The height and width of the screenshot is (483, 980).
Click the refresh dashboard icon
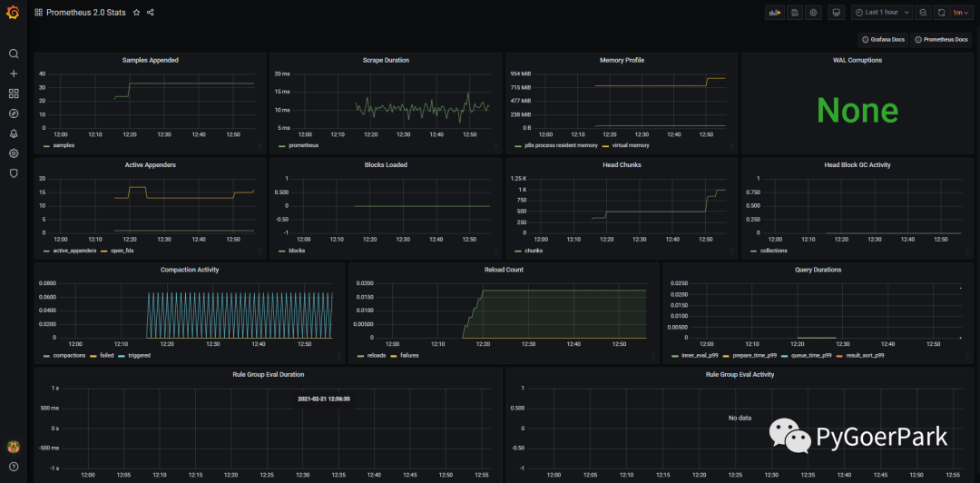click(x=941, y=13)
